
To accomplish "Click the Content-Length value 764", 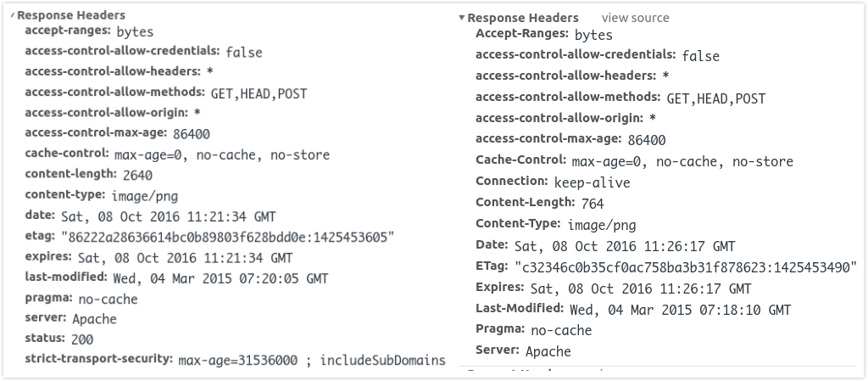I will (x=593, y=203).
